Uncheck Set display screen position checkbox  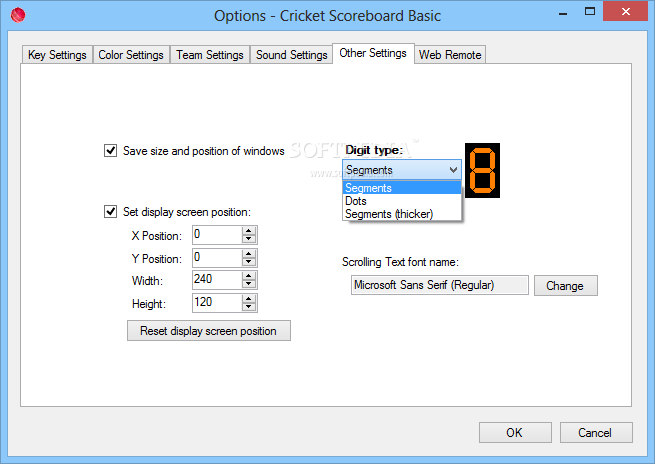[x=110, y=211]
